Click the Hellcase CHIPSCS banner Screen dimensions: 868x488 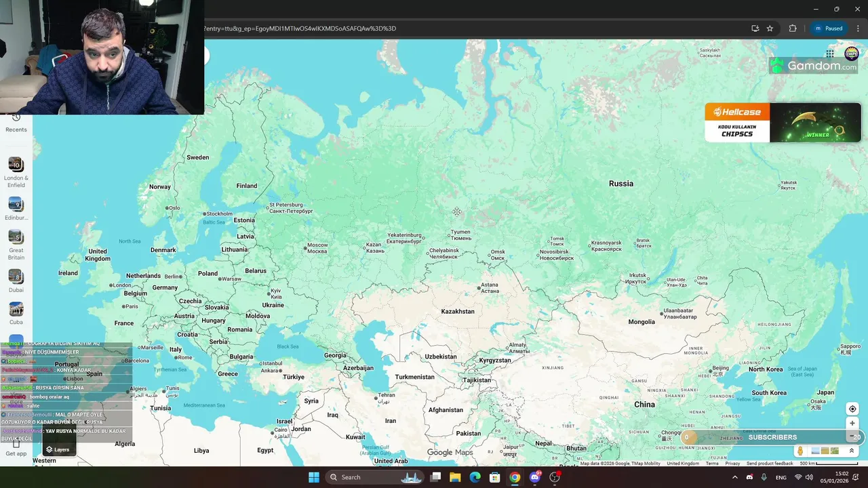point(783,122)
